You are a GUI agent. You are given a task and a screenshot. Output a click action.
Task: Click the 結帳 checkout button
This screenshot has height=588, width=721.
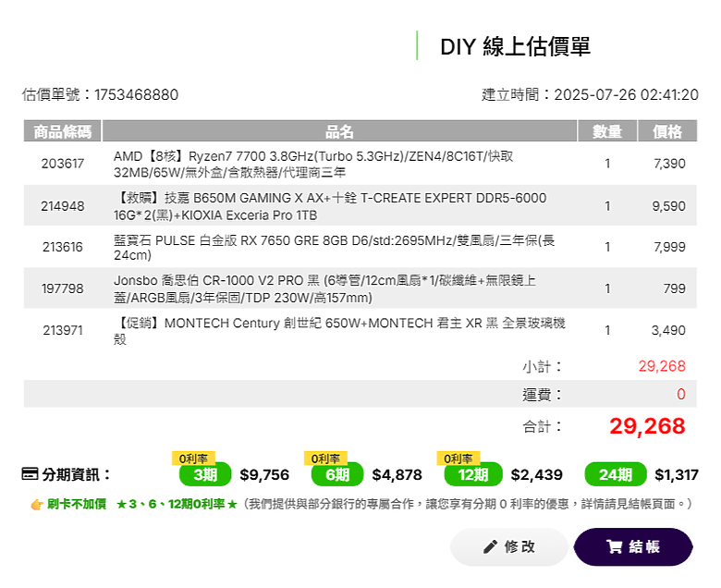click(x=633, y=546)
